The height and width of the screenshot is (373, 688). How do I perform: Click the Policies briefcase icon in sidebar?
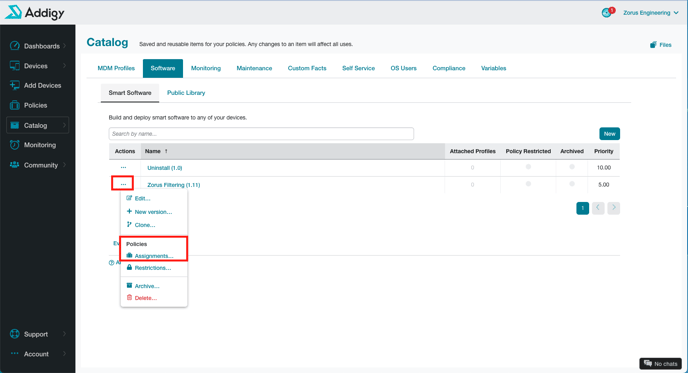[x=14, y=105]
